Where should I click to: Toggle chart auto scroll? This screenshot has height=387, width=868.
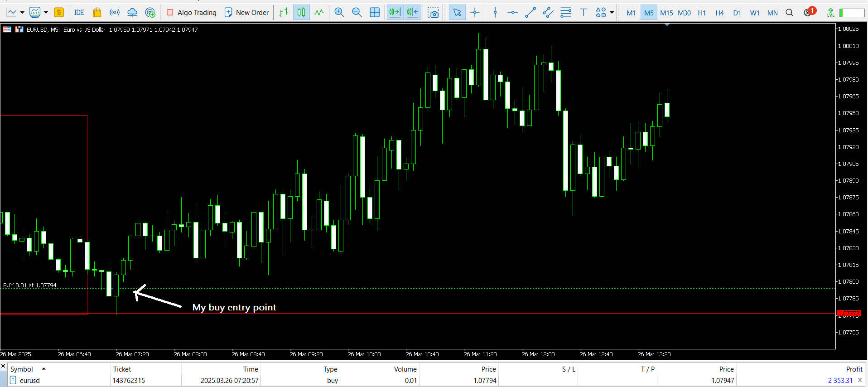tap(395, 13)
